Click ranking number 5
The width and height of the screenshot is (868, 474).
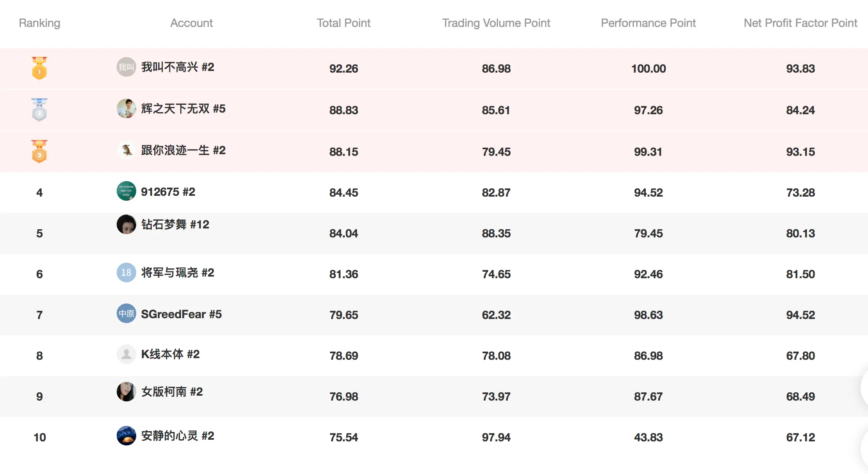pyautogui.click(x=40, y=233)
